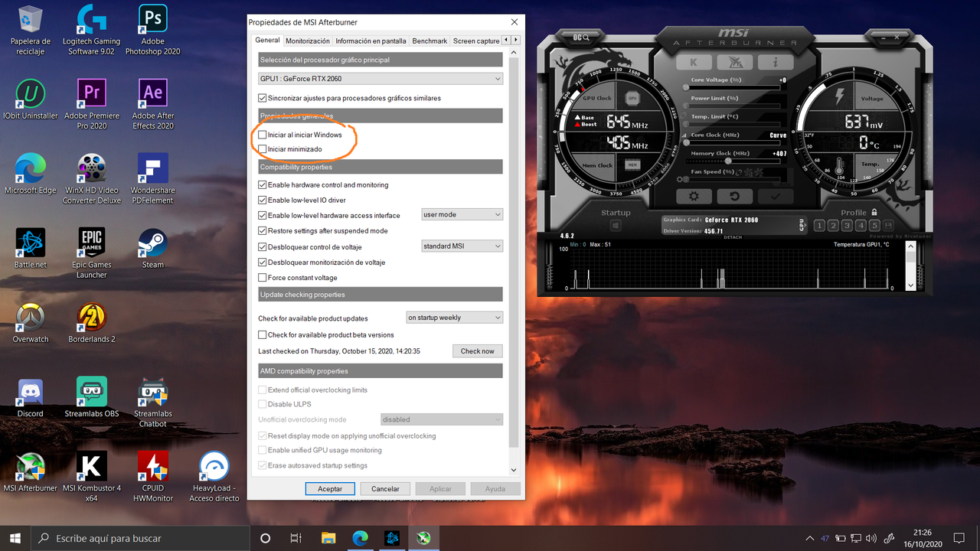Click the Cancelar button

click(x=385, y=488)
